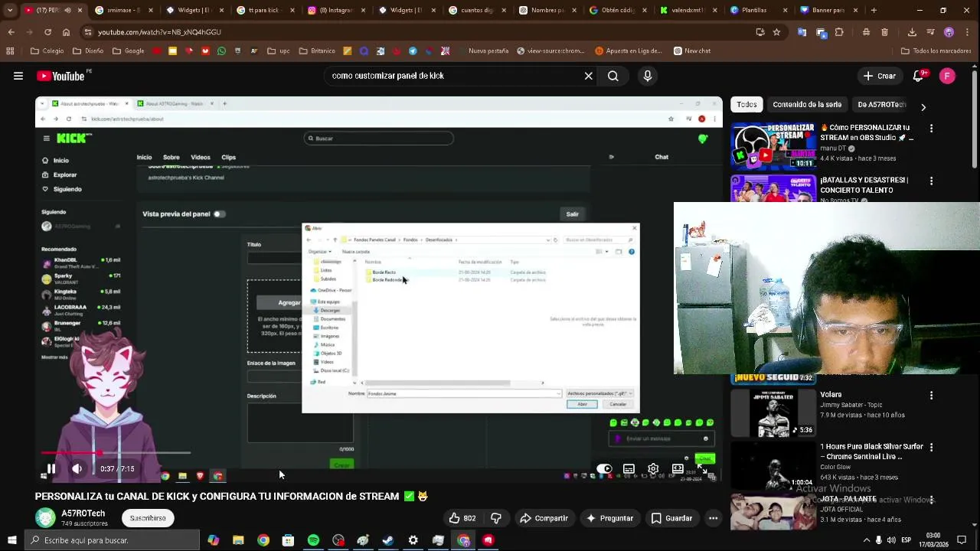980x551 pixels.
Task: Open the Crear upload menu
Action: tap(879, 76)
